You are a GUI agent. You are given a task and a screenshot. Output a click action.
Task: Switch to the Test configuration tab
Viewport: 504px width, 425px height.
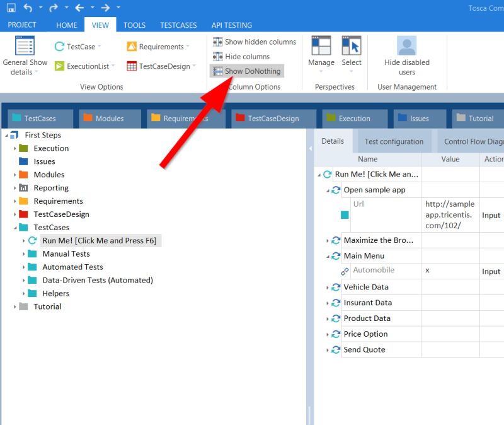click(394, 141)
